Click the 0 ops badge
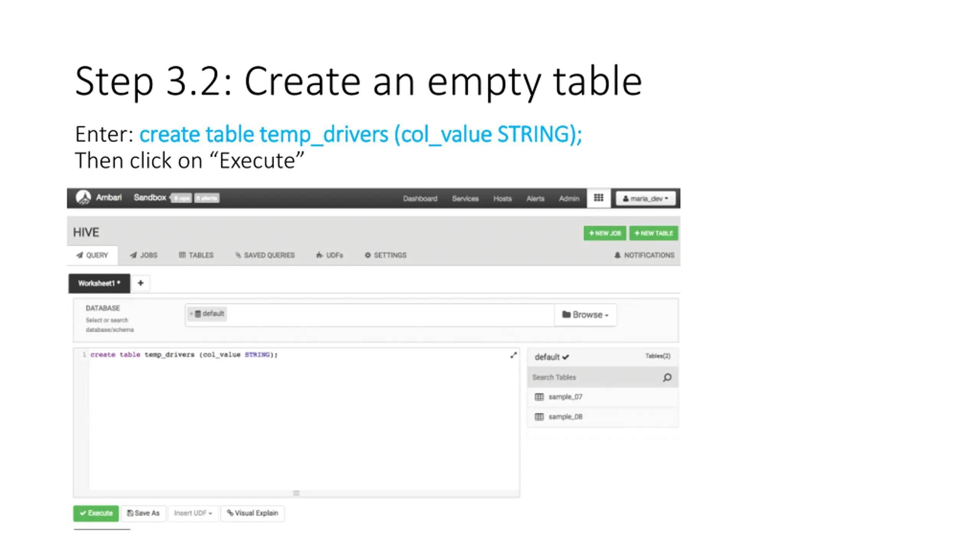The image size is (980, 551). [x=181, y=198]
